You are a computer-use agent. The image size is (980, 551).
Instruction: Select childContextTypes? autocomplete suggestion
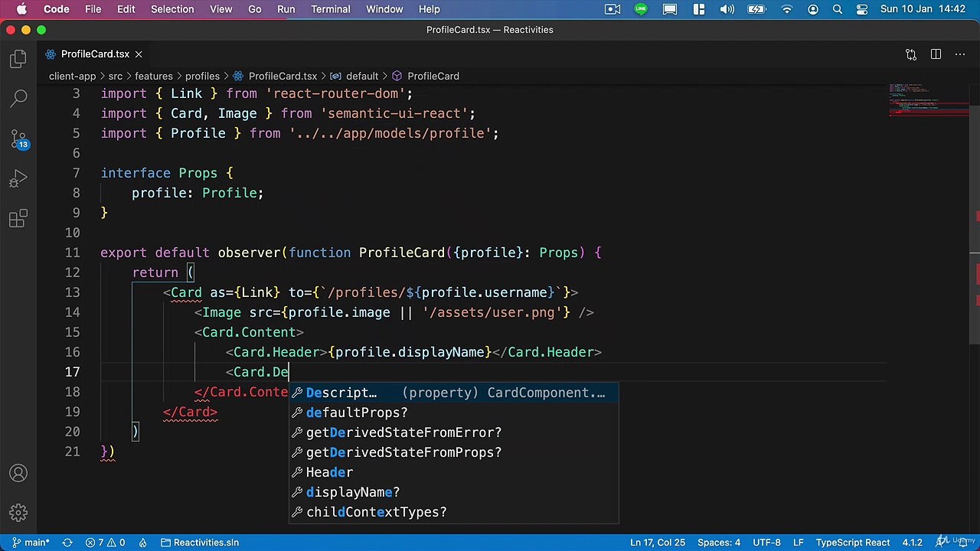point(453,512)
